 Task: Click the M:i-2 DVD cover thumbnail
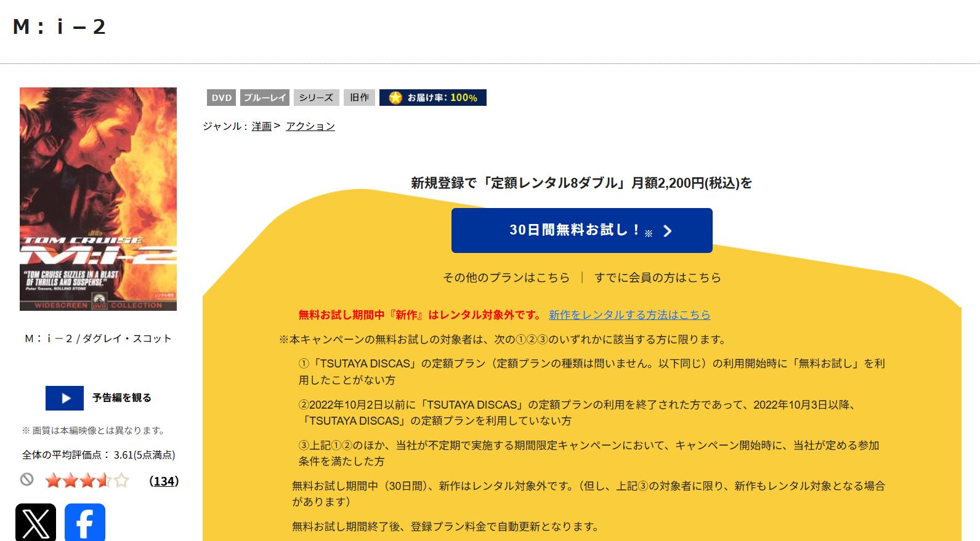click(x=98, y=199)
